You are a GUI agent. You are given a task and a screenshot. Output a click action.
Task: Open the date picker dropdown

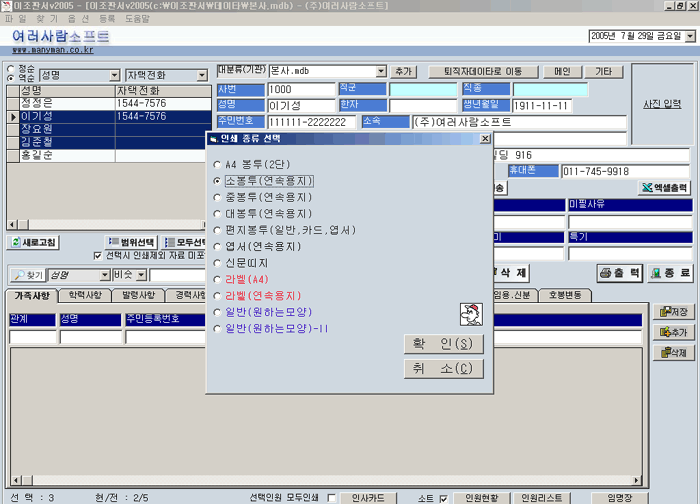[x=688, y=36]
